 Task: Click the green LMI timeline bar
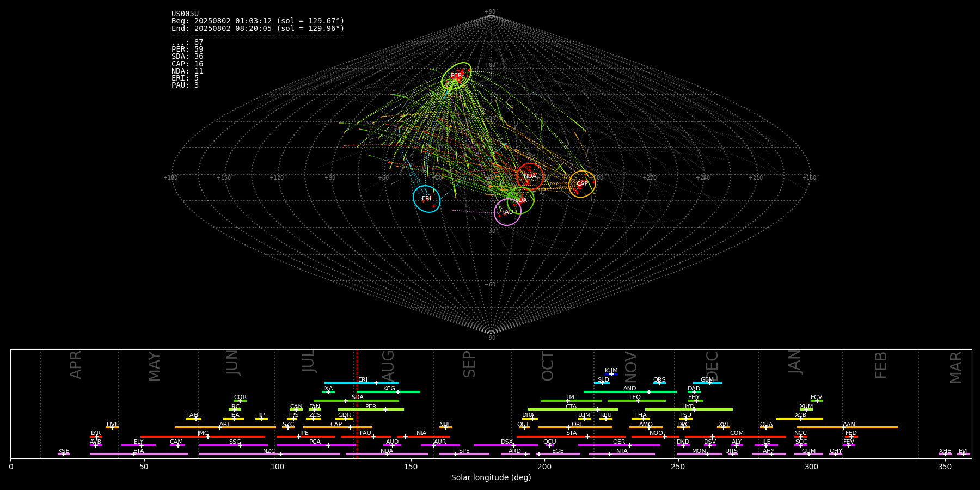(571, 401)
